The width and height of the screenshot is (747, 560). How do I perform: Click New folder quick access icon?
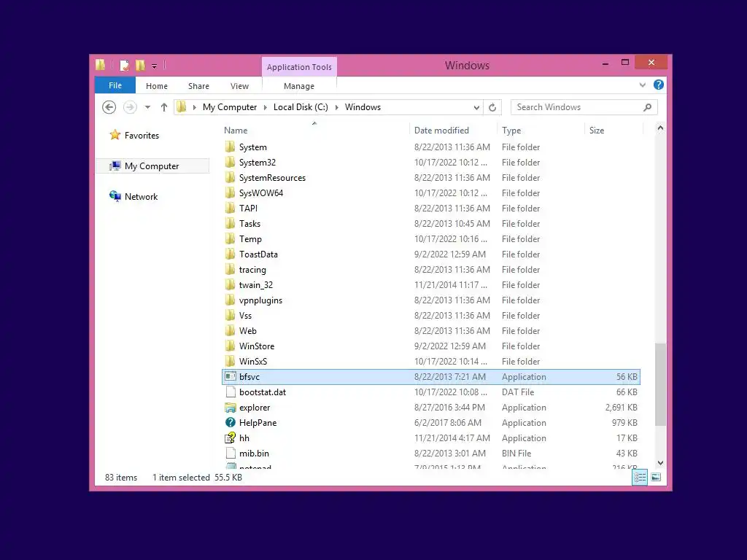coord(140,65)
